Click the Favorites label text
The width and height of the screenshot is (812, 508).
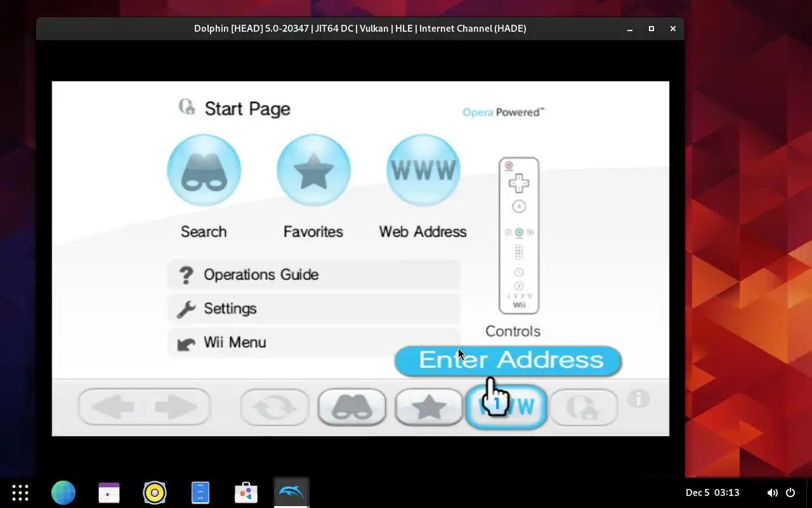313,232
